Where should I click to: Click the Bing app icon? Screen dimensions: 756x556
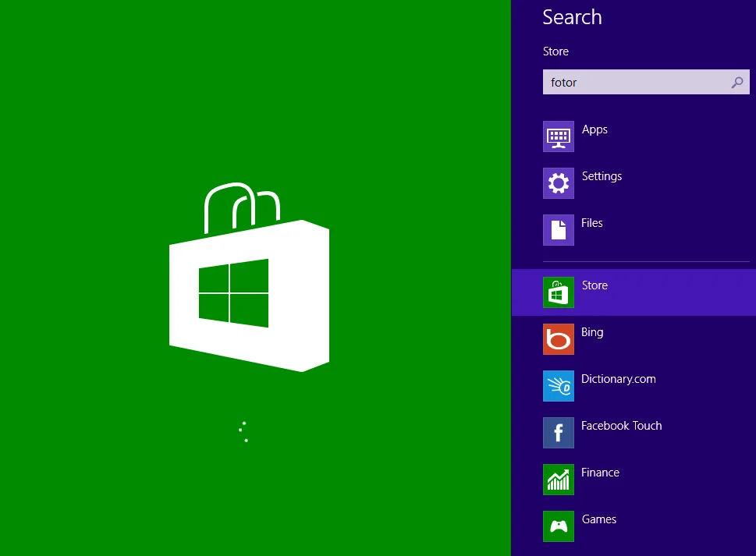point(558,339)
